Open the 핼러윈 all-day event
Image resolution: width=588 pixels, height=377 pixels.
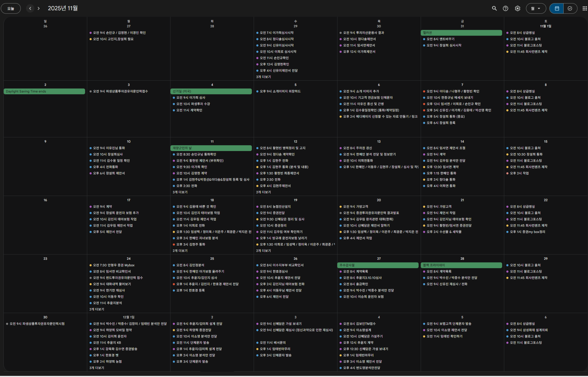pyautogui.click(x=461, y=33)
